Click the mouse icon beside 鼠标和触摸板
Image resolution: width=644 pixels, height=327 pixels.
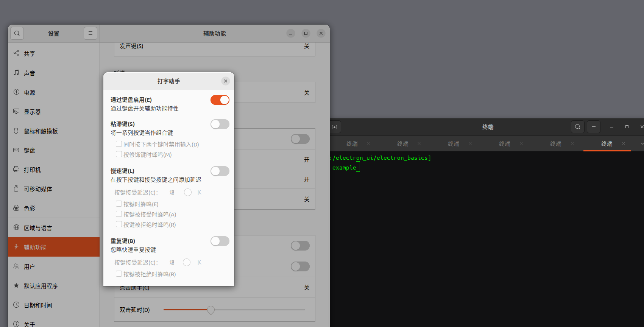coord(16,131)
